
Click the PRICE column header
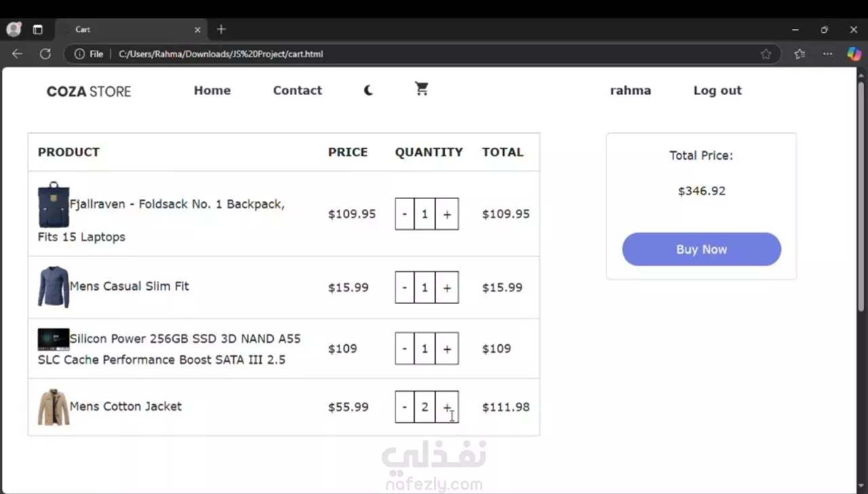tap(348, 152)
